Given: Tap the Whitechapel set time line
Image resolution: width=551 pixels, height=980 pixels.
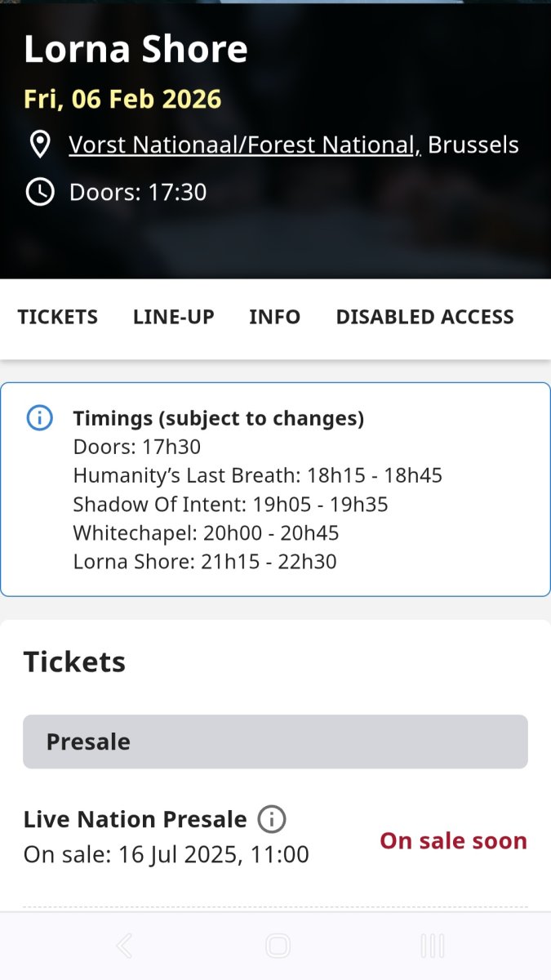Looking at the screenshot, I should pyautogui.click(x=206, y=533).
